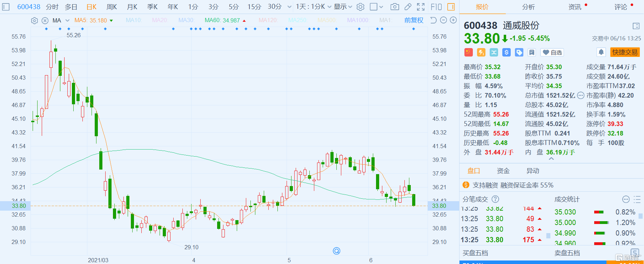This screenshot has height=264, width=644.
Task: Click more info icon beside 总市值
Action: tap(581, 95)
